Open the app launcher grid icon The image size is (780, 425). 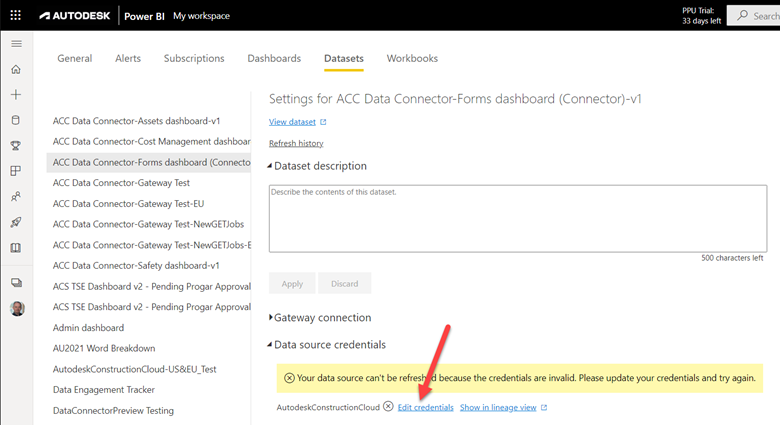pyautogui.click(x=16, y=16)
